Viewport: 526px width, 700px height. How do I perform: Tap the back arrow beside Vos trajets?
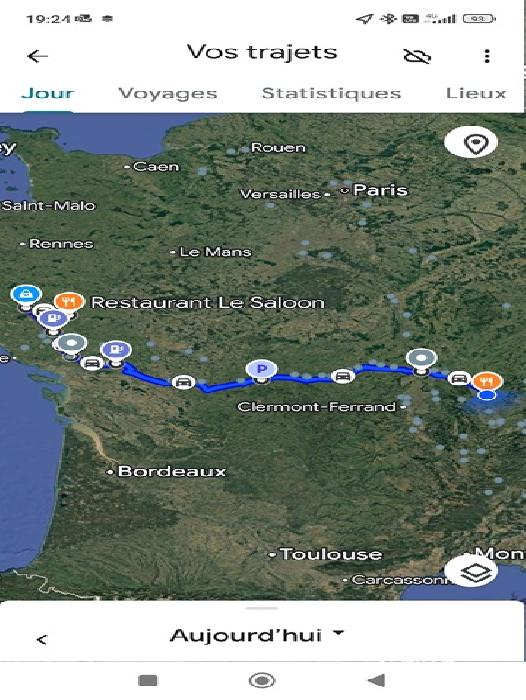pyautogui.click(x=38, y=56)
